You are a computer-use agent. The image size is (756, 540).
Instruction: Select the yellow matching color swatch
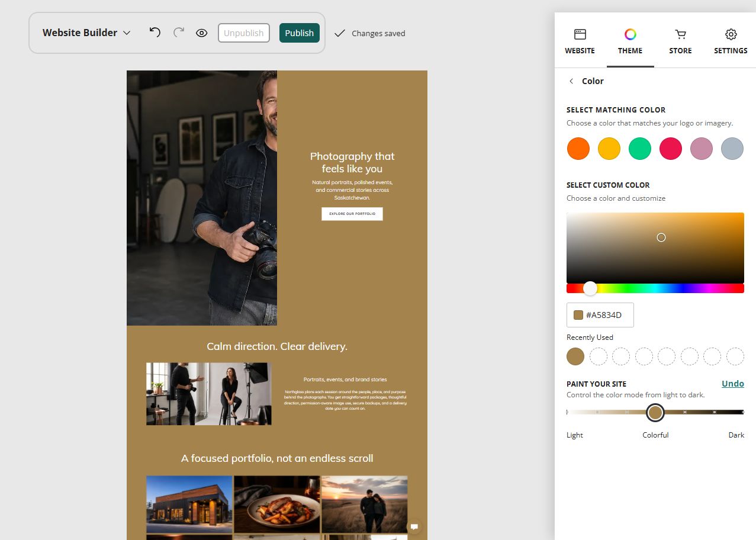(x=609, y=149)
